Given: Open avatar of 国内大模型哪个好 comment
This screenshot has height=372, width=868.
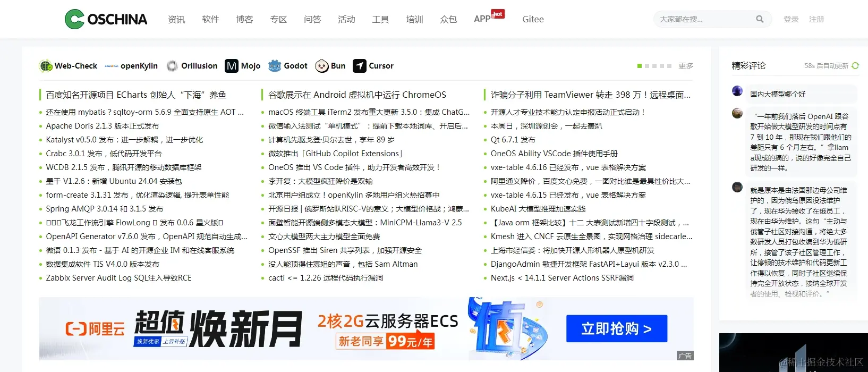Looking at the screenshot, I should point(737,91).
